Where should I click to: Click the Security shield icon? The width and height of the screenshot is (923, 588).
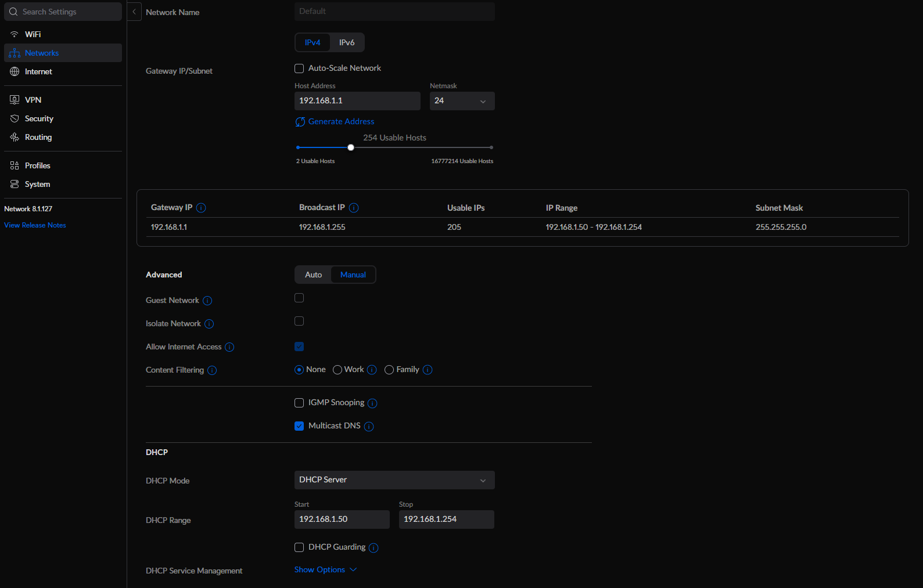(x=15, y=118)
